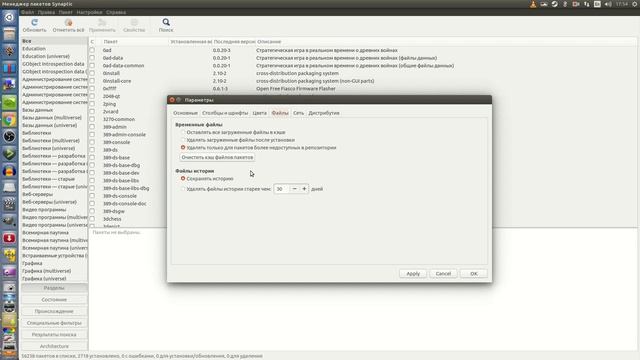This screenshot has width=640, height=360.
Task: Launch Audacity from the dock
Action: tap(9, 171)
